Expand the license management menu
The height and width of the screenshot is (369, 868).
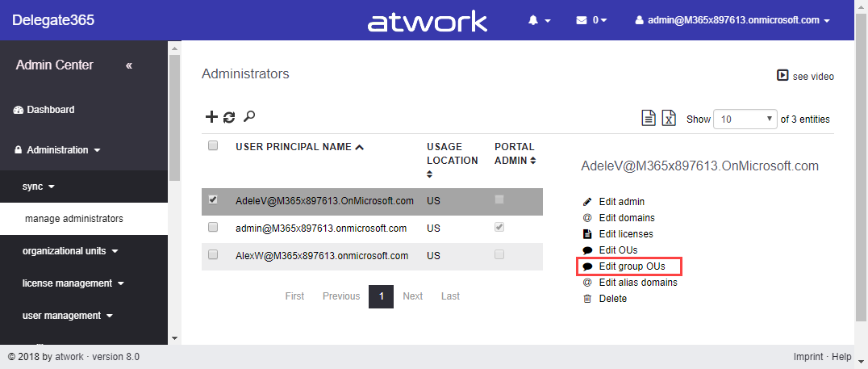tap(73, 283)
